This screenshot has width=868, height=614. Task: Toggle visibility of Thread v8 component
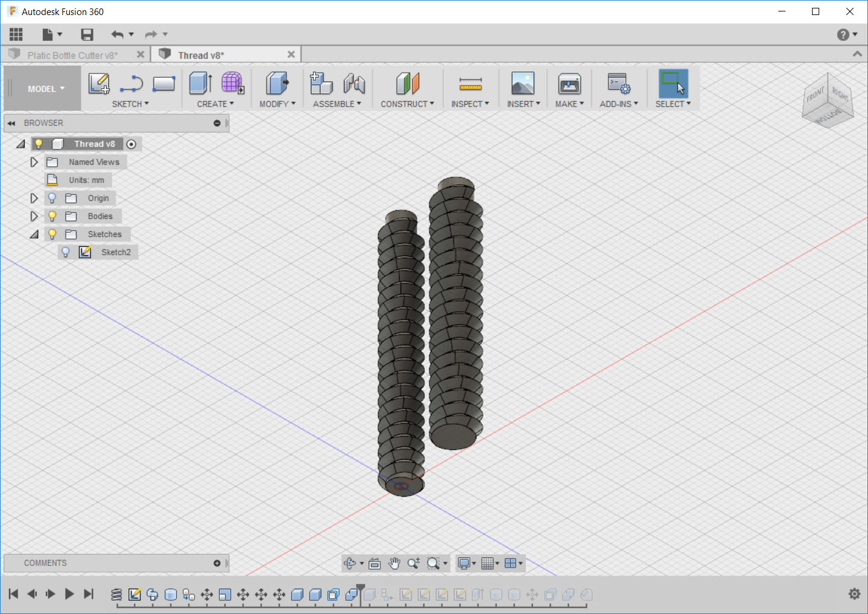pyautogui.click(x=39, y=144)
